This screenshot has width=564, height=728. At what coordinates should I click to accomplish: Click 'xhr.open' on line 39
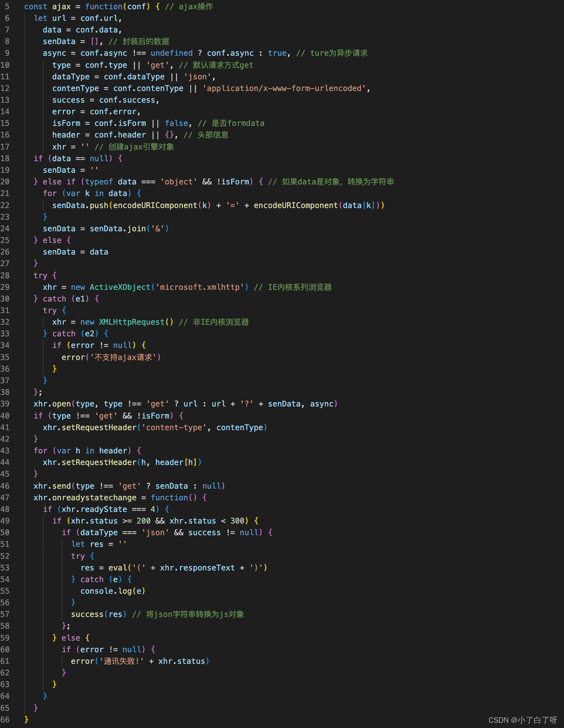point(52,404)
